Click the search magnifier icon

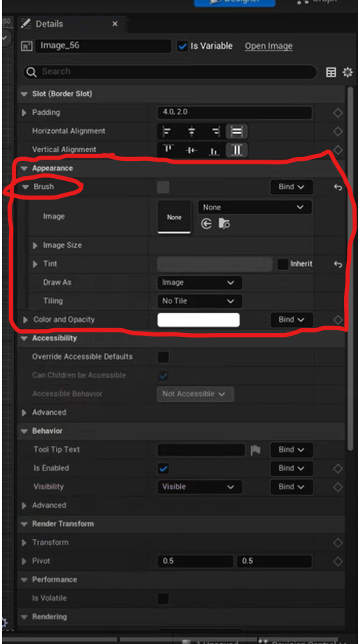click(31, 72)
